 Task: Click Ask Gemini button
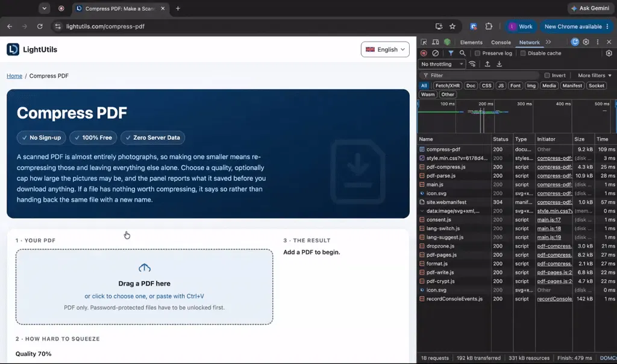[590, 8]
